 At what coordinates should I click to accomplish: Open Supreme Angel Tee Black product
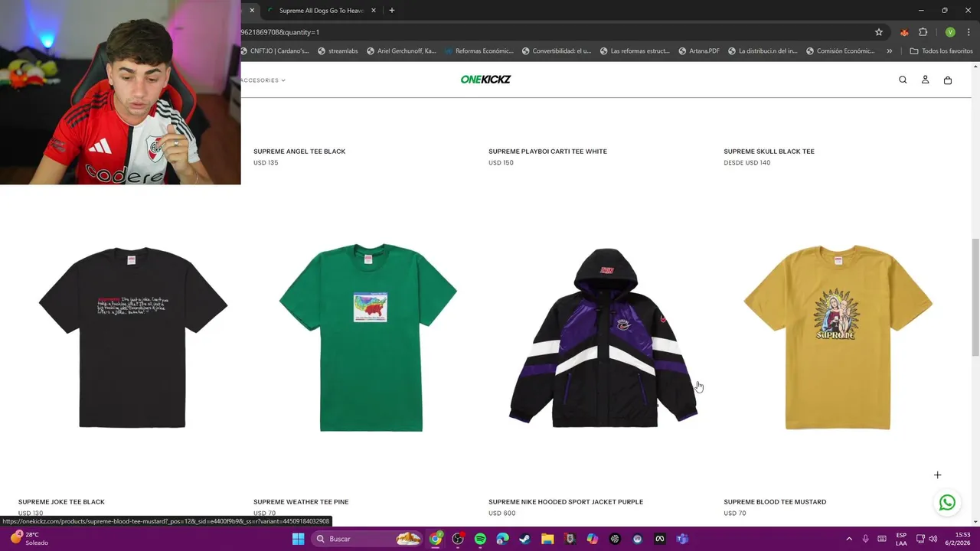coord(299,152)
